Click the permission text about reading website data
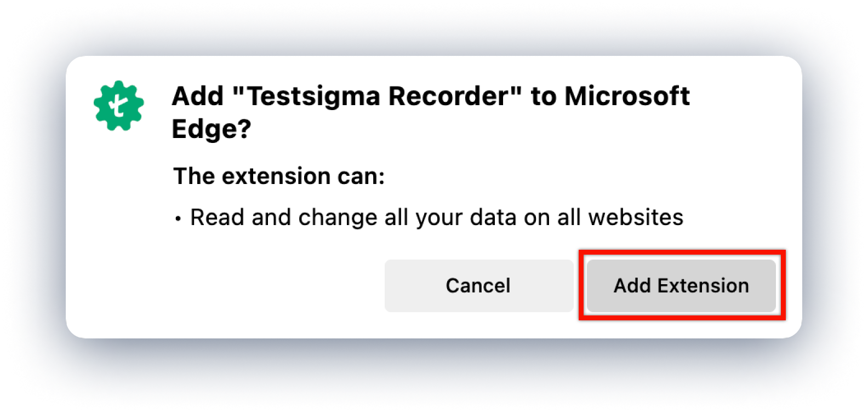Image resolution: width=868 pixels, height=414 pixels. click(x=436, y=217)
